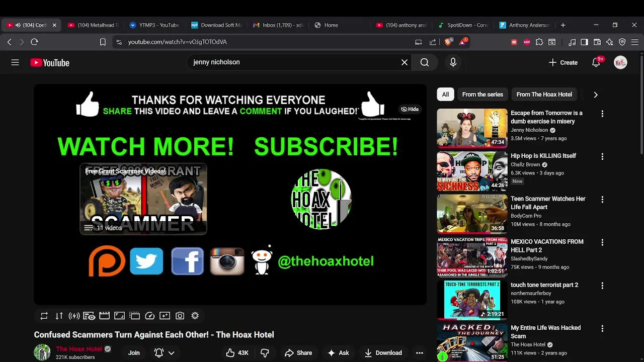
Task: Toggle the browser sidebar panel icon
Action: (x=584, y=42)
